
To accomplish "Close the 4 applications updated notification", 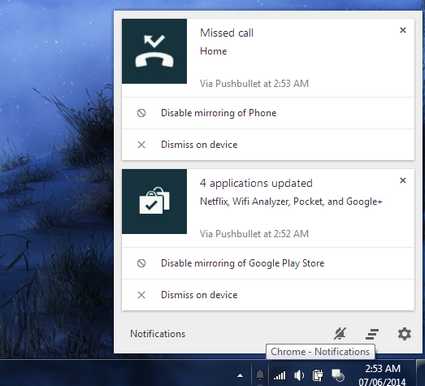I will tap(403, 180).
